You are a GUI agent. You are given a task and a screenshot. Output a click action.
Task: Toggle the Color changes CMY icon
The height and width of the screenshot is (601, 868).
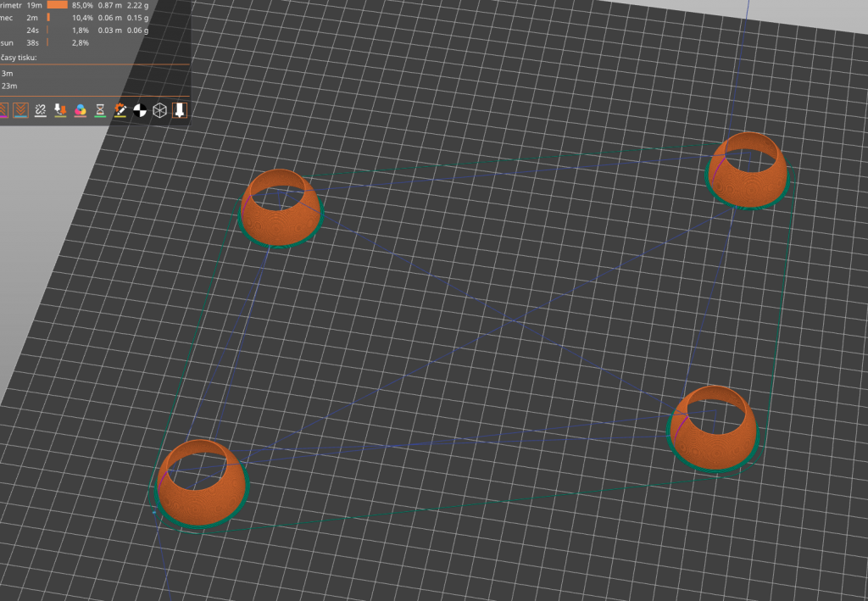[x=81, y=110]
